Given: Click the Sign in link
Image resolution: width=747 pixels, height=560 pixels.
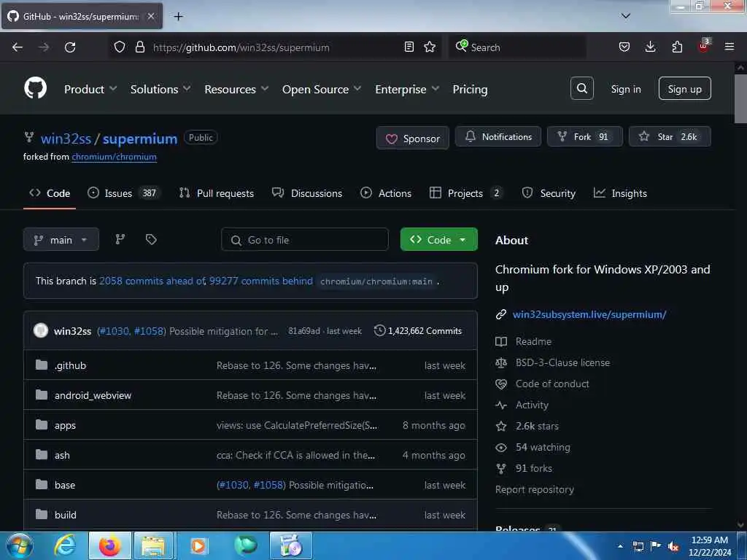Looking at the screenshot, I should click(x=625, y=89).
